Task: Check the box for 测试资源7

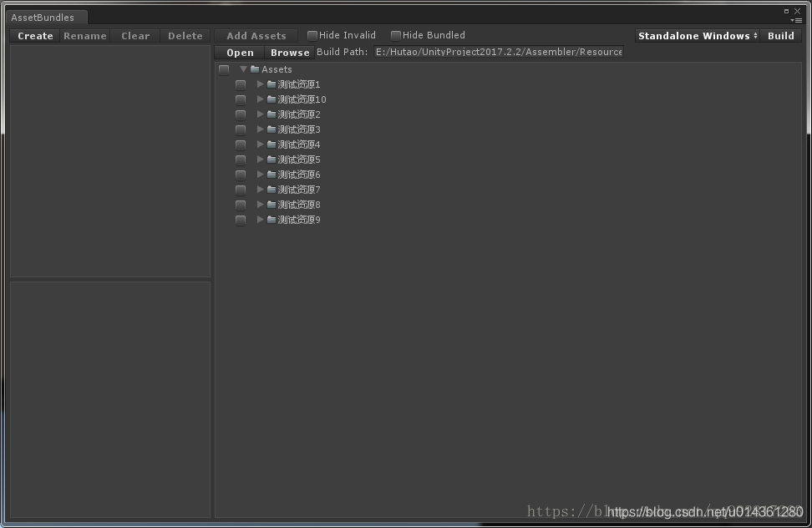Action: (241, 190)
